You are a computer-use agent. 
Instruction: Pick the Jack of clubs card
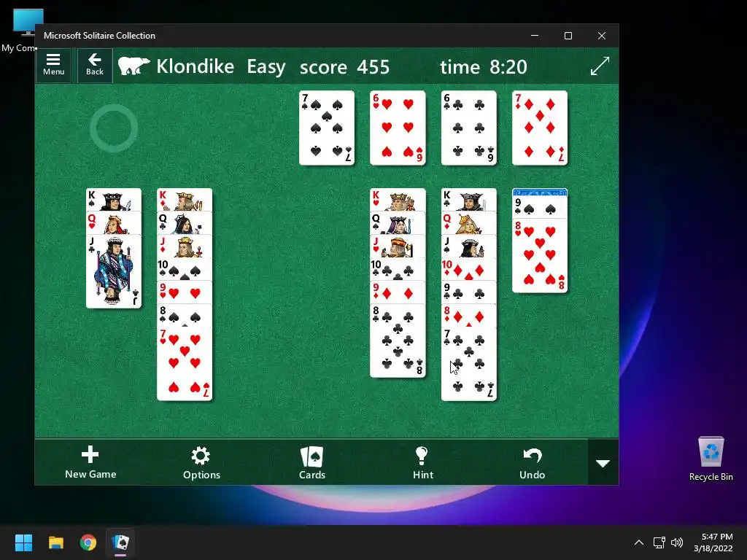point(114,271)
